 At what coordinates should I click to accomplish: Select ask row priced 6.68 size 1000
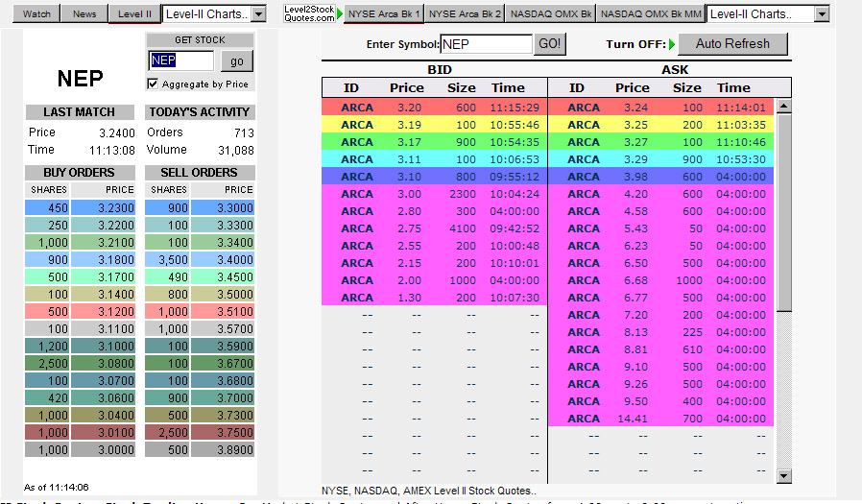click(660, 280)
